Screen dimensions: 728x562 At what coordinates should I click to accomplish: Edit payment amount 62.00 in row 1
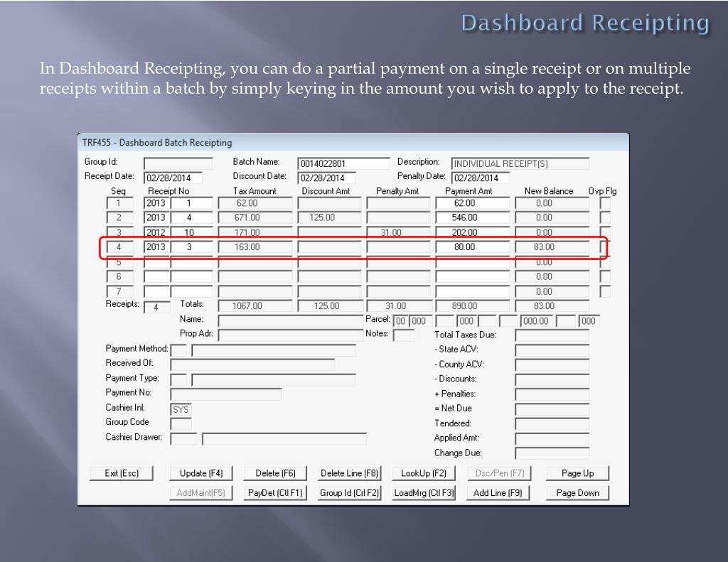(473, 202)
